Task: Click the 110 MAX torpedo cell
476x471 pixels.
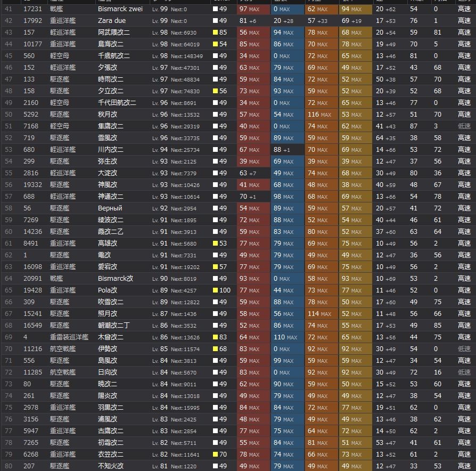Action: [287, 337]
